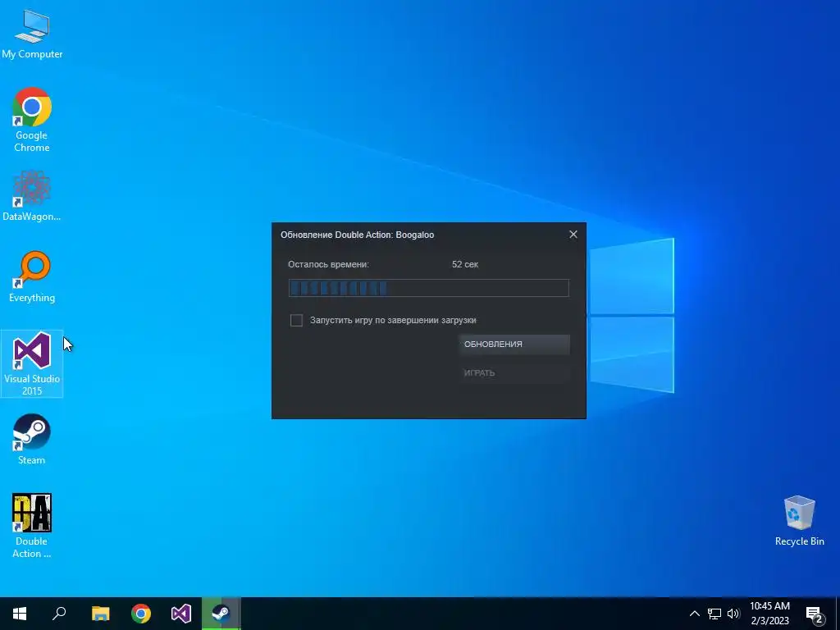Open the volume control tray icon
840x630 pixels.
733,614
